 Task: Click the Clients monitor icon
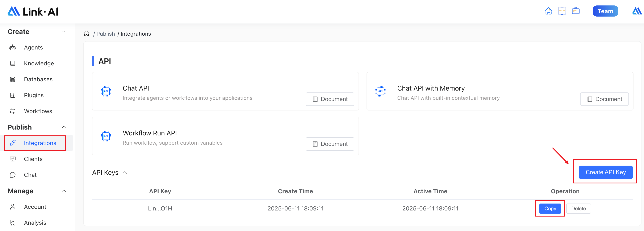pos(13,159)
